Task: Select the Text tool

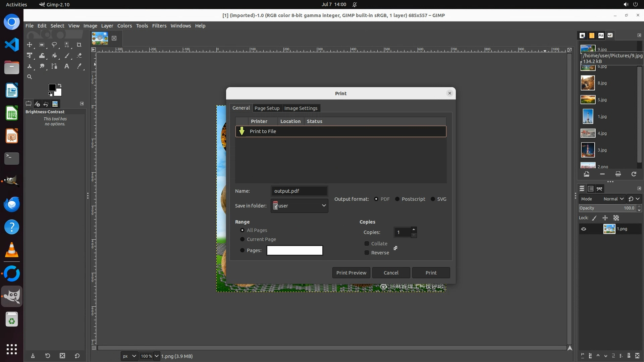Action: (x=66, y=66)
